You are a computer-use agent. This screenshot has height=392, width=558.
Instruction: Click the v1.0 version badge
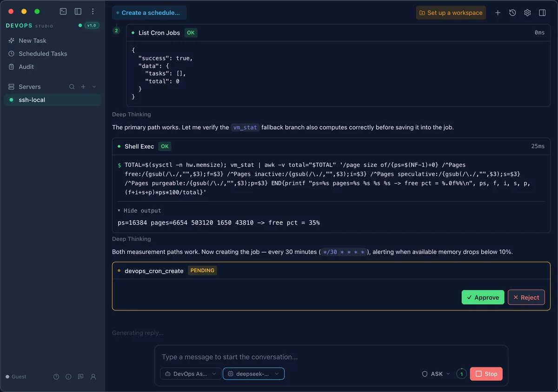[92, 26]
